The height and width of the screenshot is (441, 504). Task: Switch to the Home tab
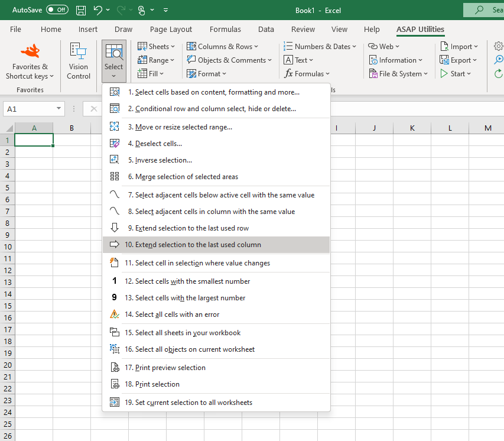[x=51, y=30]
